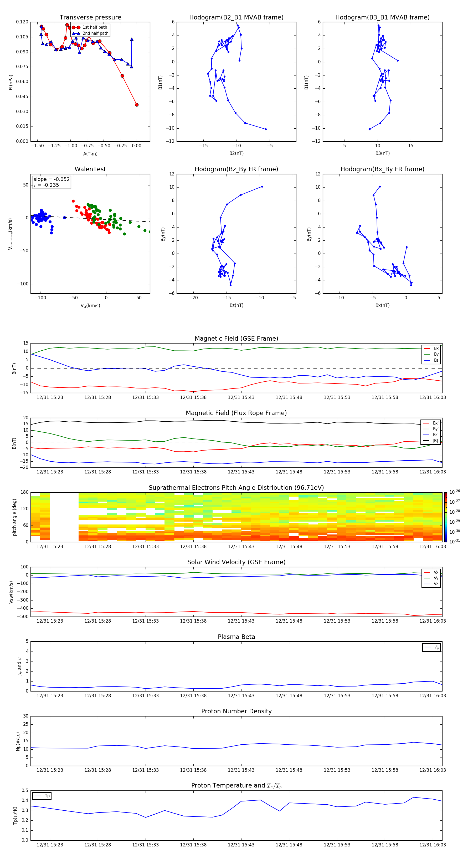The image size is (473, 868).
Task: Click 'Np(#/cc)' y-axis label
Action: coord(18,741)
